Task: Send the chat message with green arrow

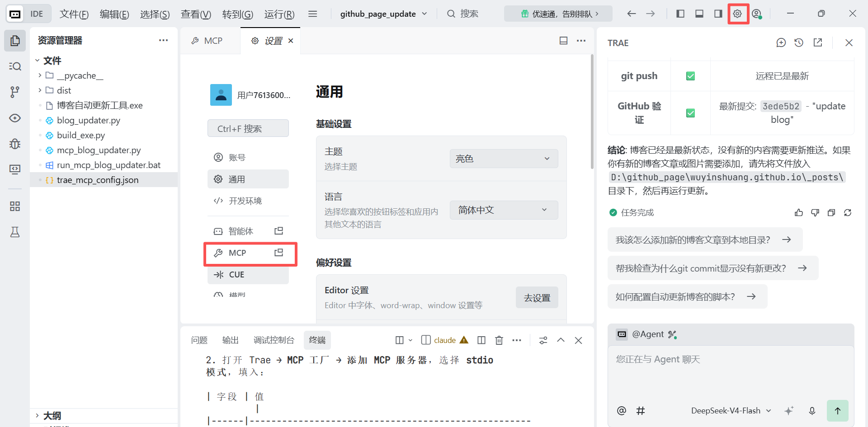Action: click(838, 411)
